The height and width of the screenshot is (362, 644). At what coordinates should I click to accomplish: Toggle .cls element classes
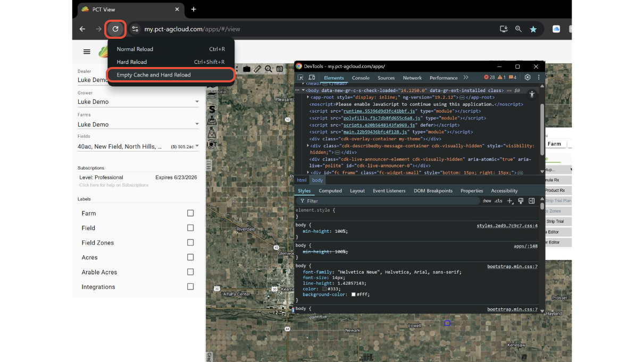click(498, 201)
